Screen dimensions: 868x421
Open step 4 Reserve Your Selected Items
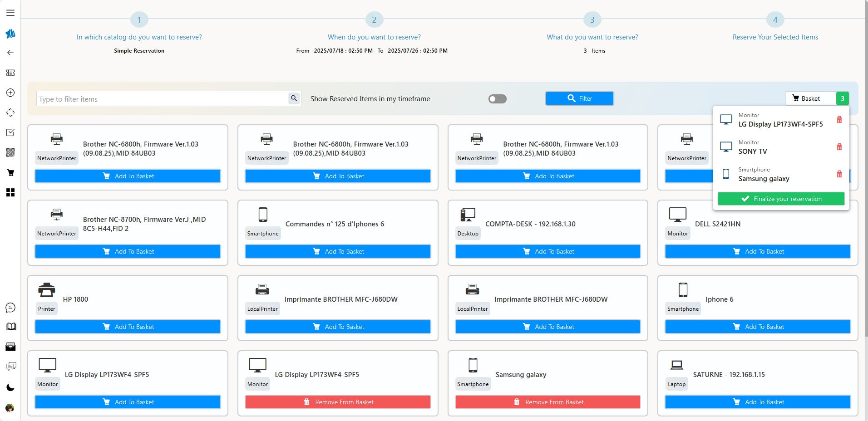click(775, 20)
